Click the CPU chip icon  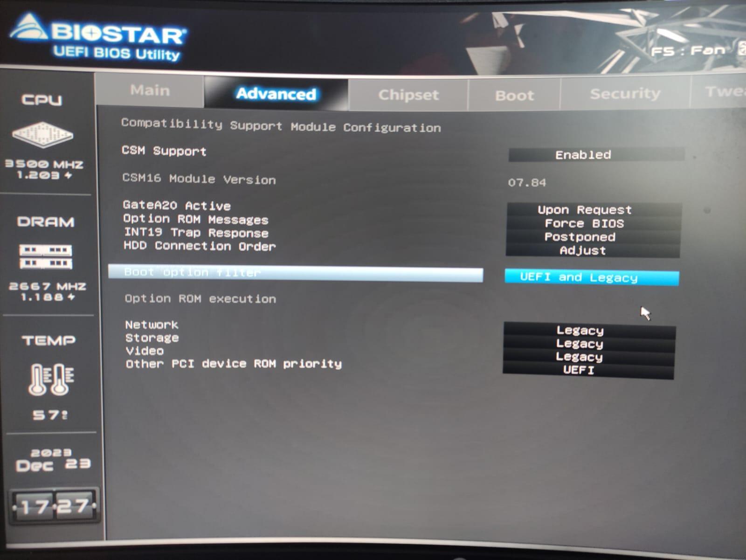(43, 135)
